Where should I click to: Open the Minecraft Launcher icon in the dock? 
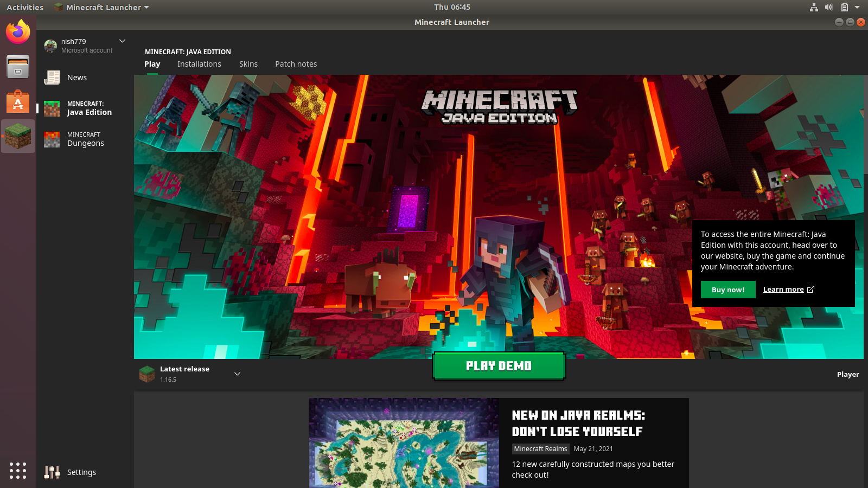[x=18, y=137]
